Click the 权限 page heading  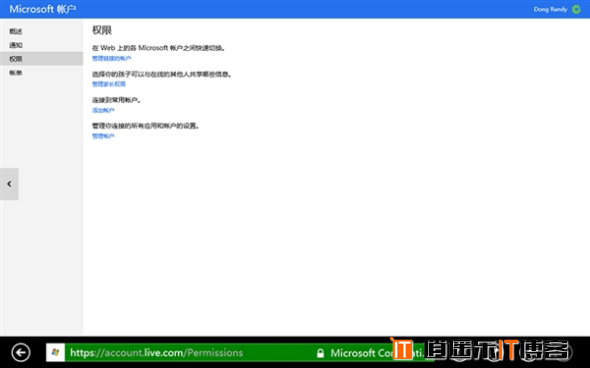coord(102,30)
